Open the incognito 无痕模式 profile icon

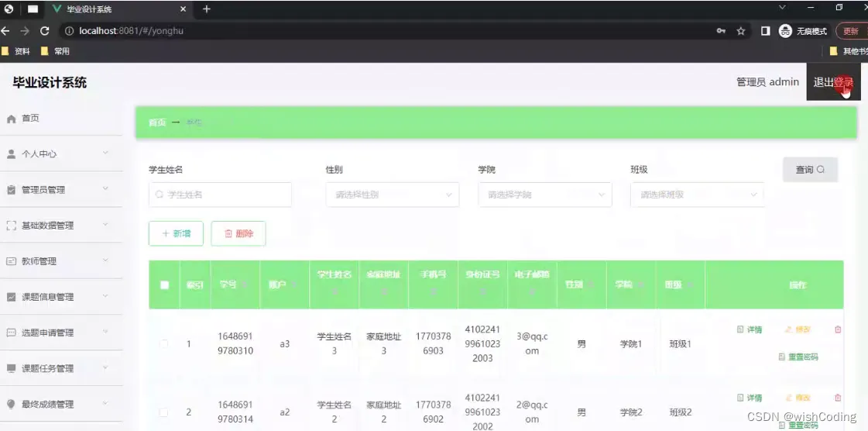[x=785, y=31]
